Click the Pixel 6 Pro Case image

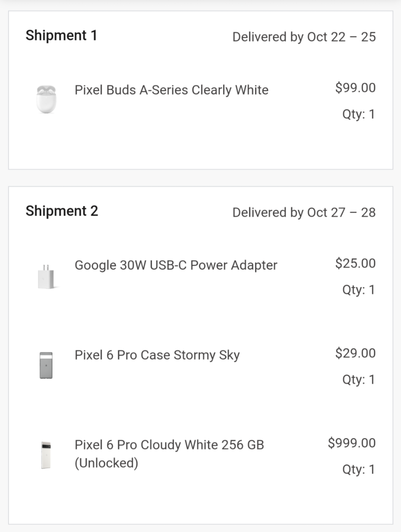tap(46, 365)
